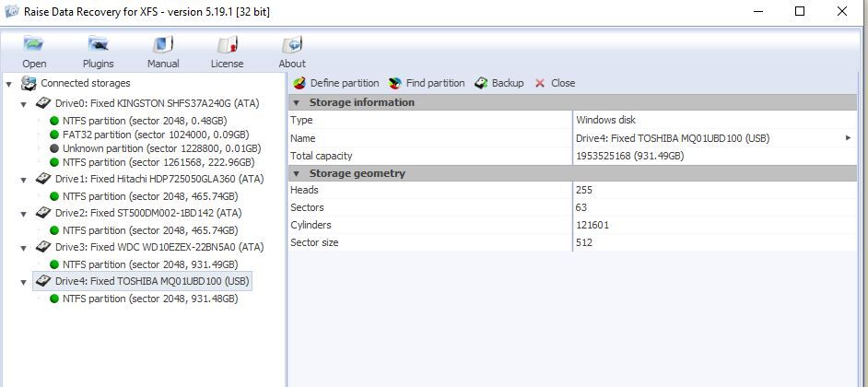868x387 pixels.
Task: Select FAT32 partition (sector 1024000, 0.09GB)
Action: tap(156, 135)
